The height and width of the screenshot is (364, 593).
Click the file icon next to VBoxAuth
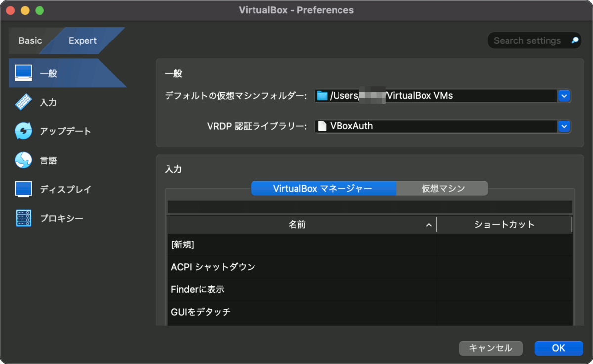[x=322, y=126]
